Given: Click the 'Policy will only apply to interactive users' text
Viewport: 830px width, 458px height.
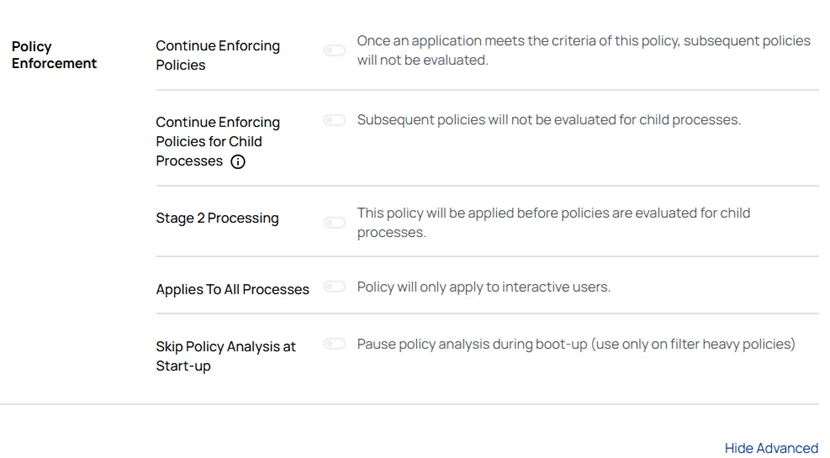Looking at the screenshot, I should [x=483, y=287].
